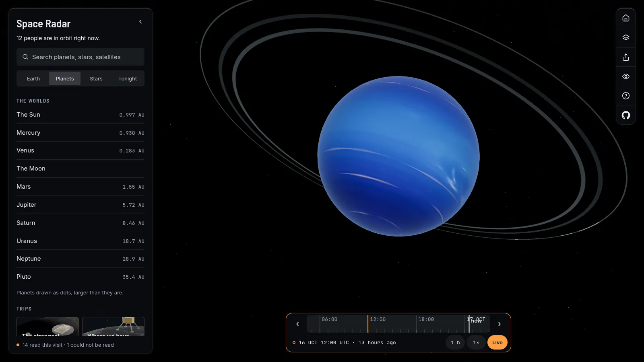Viewport: 644px width, 362px height.
Task: Click the orange 12:00 playhead on timeline
Action: coord(368,324)
